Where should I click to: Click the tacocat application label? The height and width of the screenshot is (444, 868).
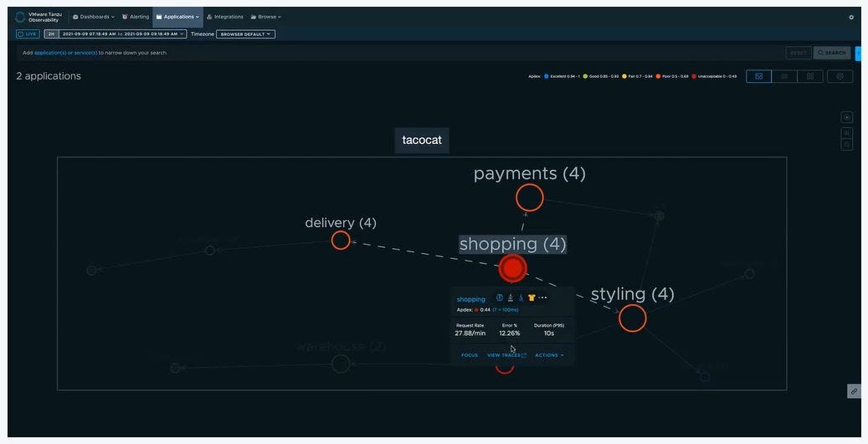422,140
